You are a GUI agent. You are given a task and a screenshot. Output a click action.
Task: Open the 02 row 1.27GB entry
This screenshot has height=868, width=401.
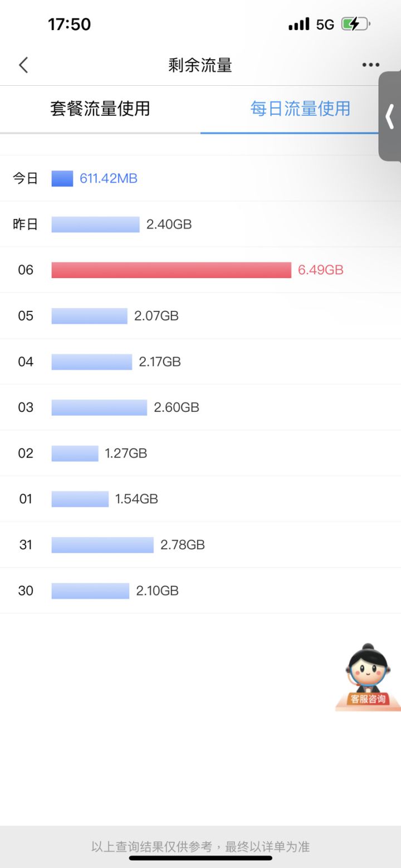click(x=200, y=453)
